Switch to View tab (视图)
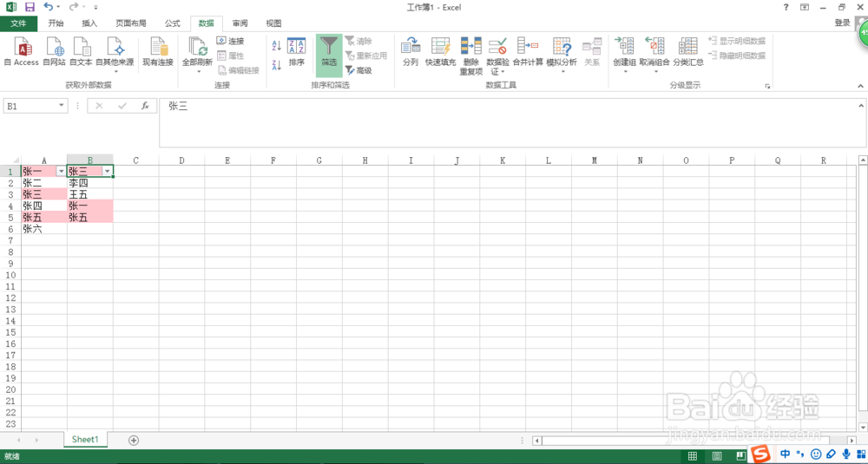868x464 pixels. 273,23
